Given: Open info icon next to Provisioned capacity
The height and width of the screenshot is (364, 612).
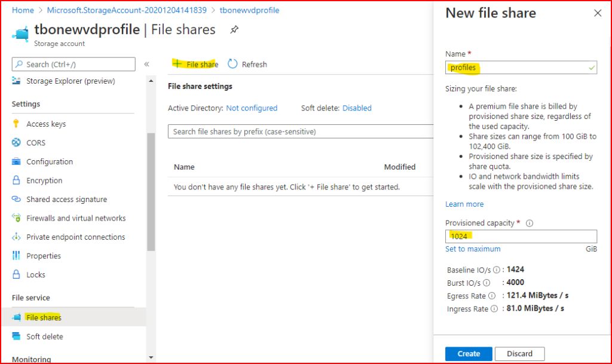Looking at the screenshot, I should [530, 223].
